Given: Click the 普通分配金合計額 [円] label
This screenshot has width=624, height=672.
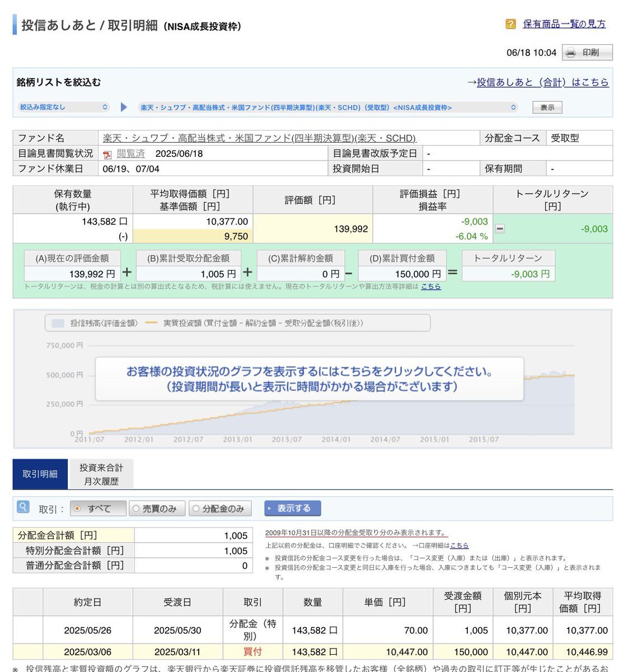Looking at the screenshot, I should 73,566.
